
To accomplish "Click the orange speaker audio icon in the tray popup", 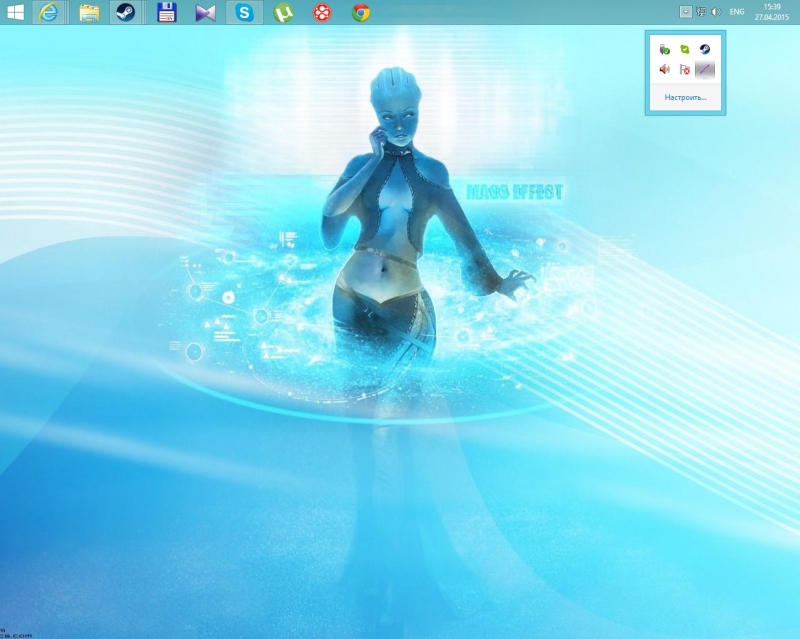I will [x=664, y=69].
